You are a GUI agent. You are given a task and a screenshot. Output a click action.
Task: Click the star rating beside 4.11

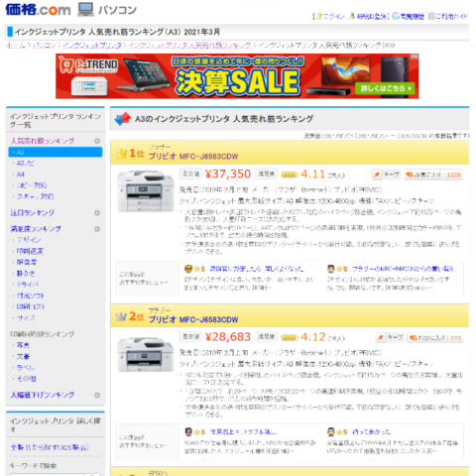pos(290,175)
